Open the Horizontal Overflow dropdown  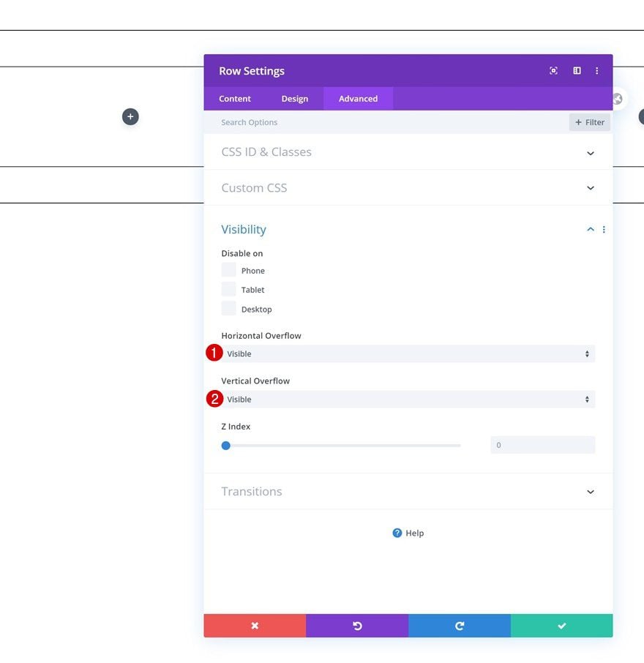tap(408, 353)
